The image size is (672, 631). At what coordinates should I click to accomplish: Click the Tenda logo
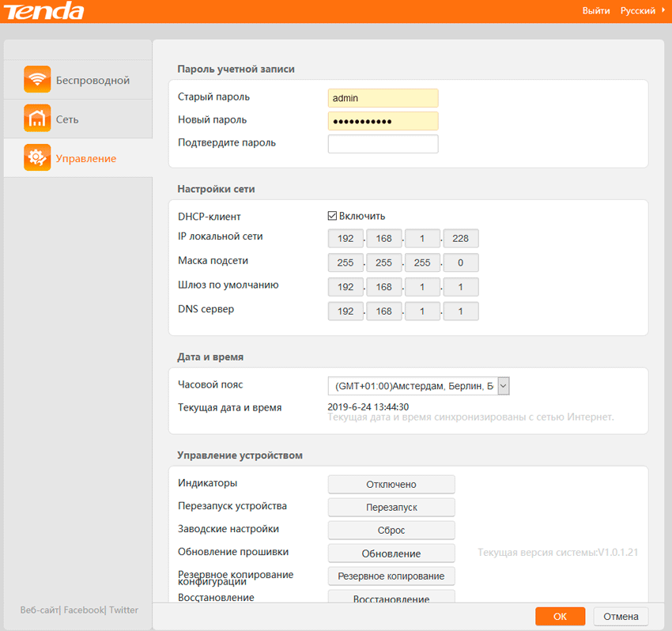[43, 11]
